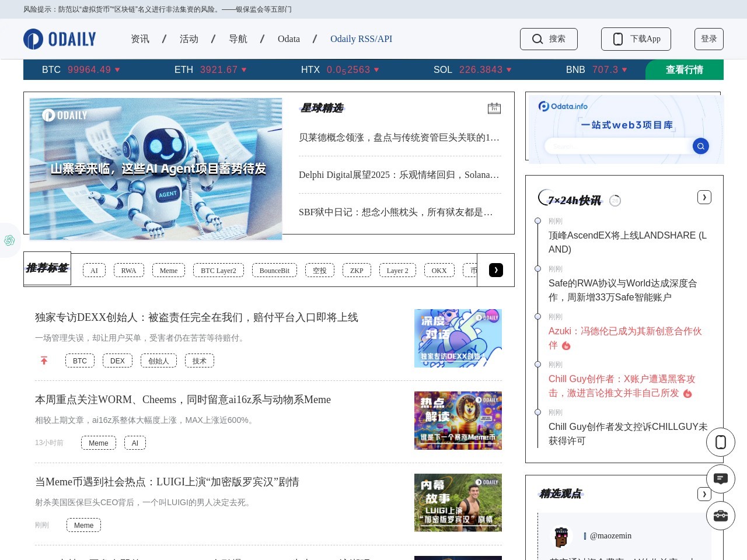Open the 导航 menu item
Screen dimensions: 747x560
238,39
